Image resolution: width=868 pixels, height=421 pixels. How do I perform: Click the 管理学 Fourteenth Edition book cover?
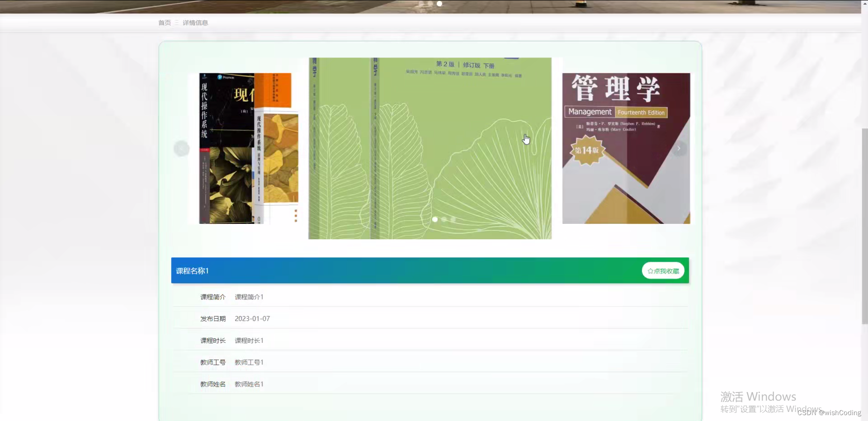(x=626, y=148)
